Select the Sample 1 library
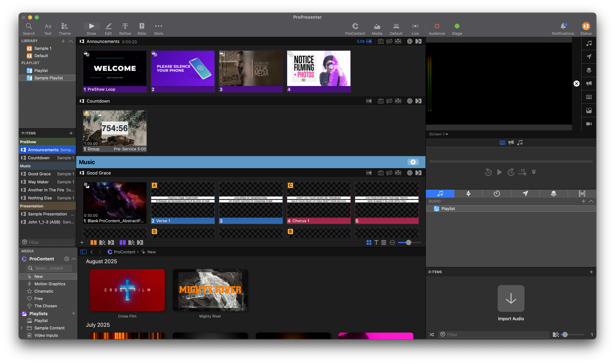 coord(47,48)
